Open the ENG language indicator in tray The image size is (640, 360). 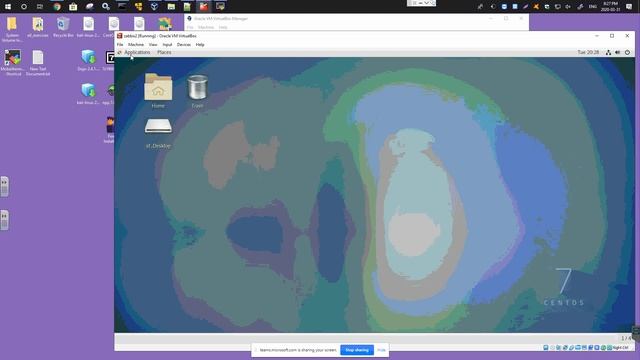pos(593,7)
